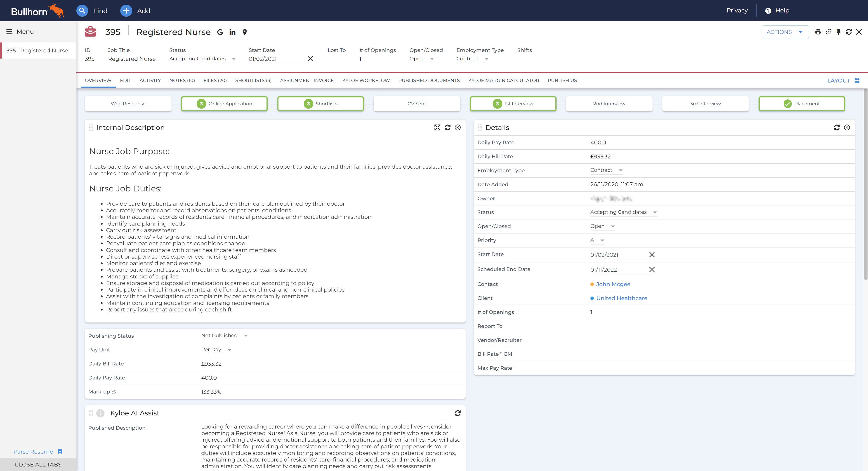The width and height of the screenshot is (868, 471).
Task: Click the Online Application stage button
Action: point(224,104)
